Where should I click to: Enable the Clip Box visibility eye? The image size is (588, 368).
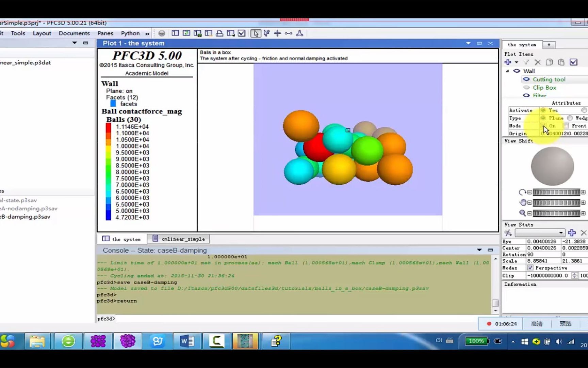click(x=526, y=88)
